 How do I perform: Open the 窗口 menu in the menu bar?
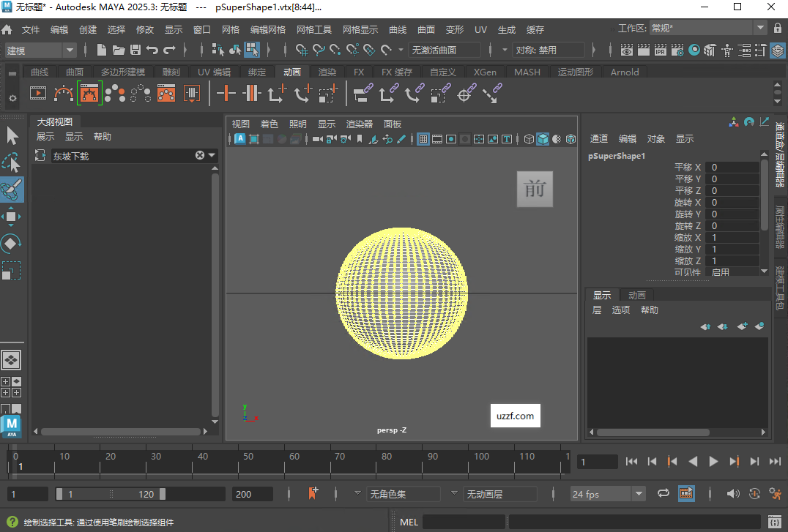[202, 29]
